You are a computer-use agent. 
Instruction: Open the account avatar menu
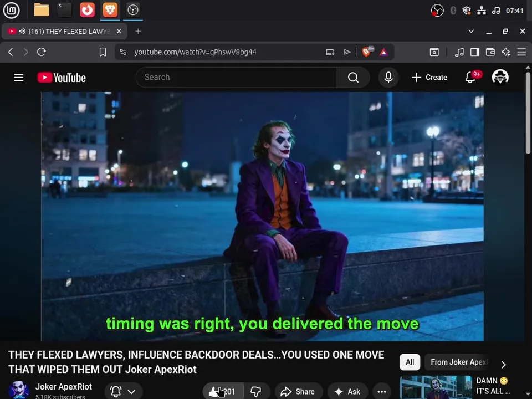click(500, 77)
